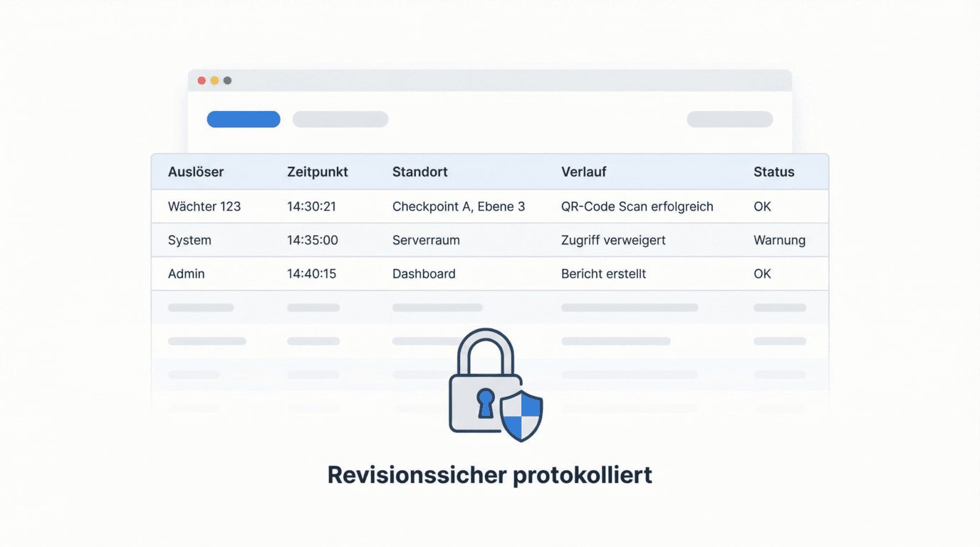The height and width of the screenshot is (547, 980).
Task: Click the Status column header
Action: pos(774,172)
